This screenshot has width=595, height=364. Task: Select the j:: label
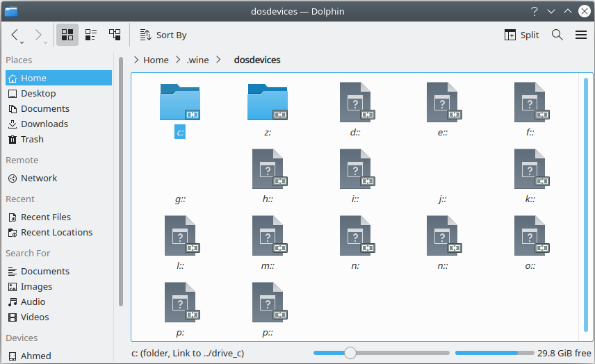coord(443,199)
